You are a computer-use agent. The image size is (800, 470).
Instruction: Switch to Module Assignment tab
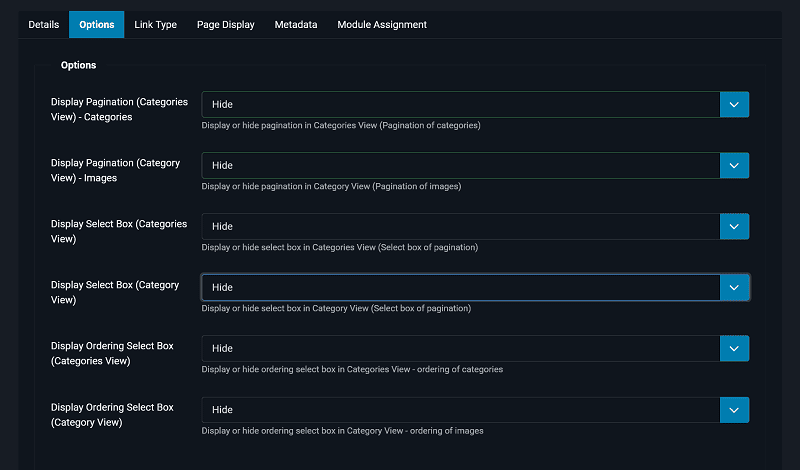tap(382, 24)
